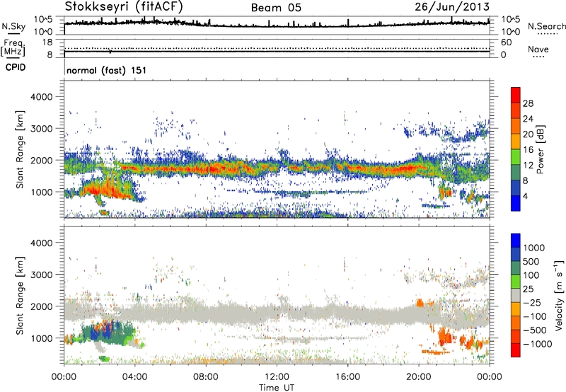This screenshot has height=392, width=566.
Task: Click the '16' tick on the Power scale
Action: (x=528, y=150)
